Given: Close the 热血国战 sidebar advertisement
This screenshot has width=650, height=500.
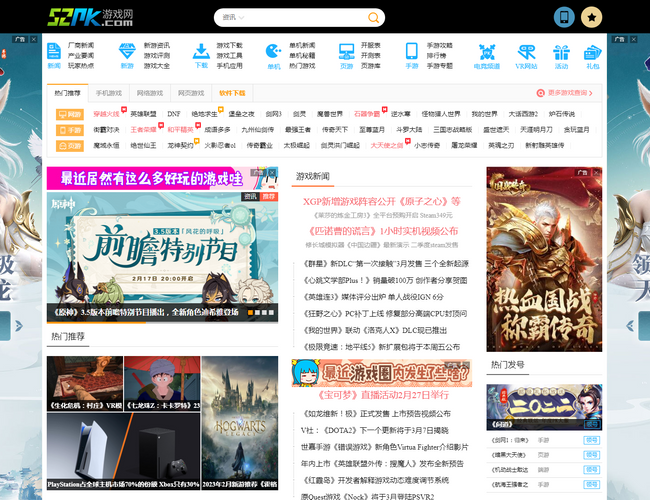Looking at the screenshot, I should coord(597,172).
